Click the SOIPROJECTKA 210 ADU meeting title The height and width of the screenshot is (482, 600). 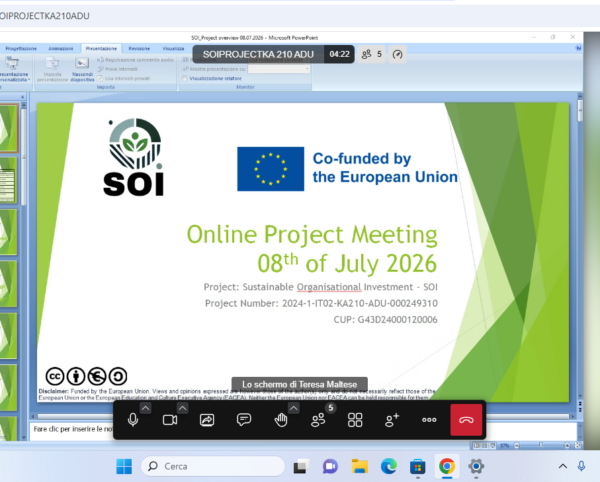pyautogui.click(x=258, y=54)
